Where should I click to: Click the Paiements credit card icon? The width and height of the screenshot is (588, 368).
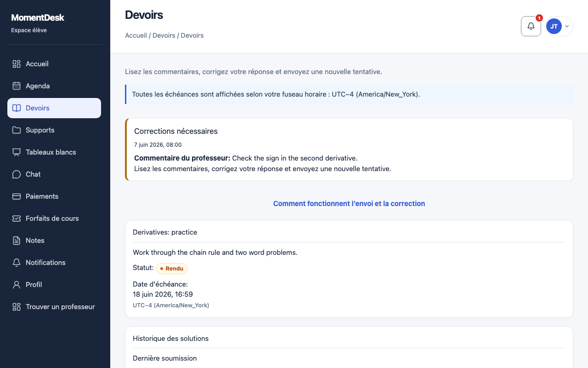tap(17, 196)
